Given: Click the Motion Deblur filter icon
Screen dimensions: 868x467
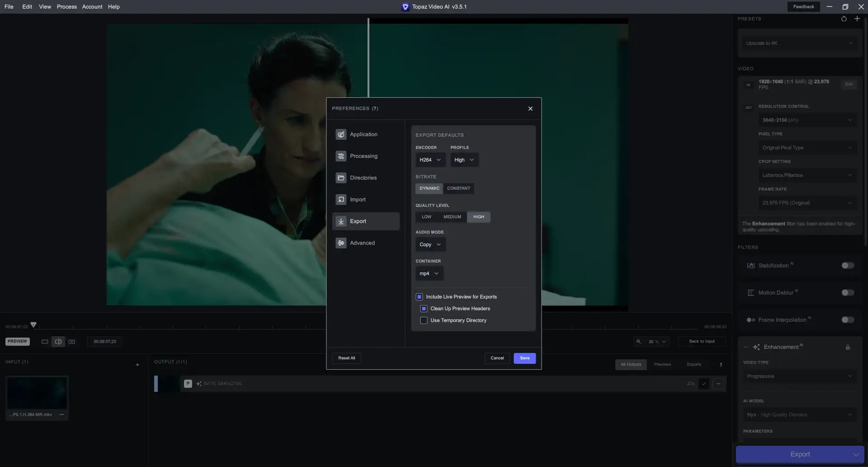Looking at the screenshot, I should click(x=751, y=293).
